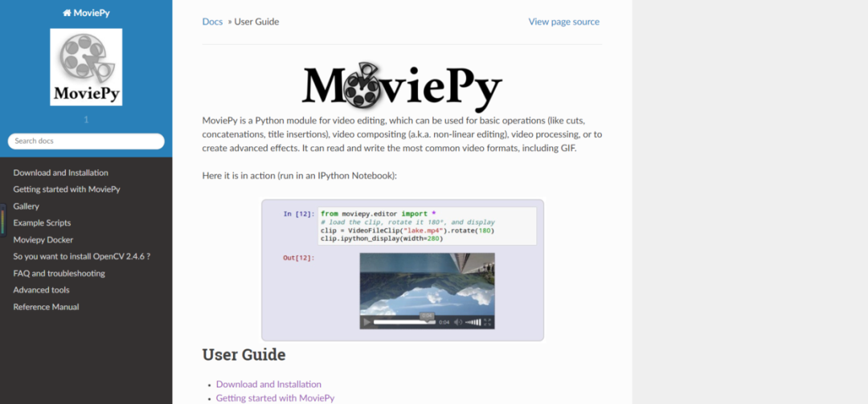Open Reference Manual in the sidebar
The image size is (868, 404).
pyautogui.click(x=46, y=307)
